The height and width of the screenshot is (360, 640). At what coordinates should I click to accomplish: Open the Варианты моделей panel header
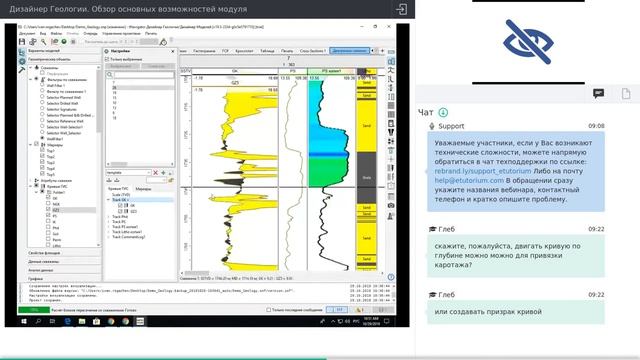click(64, 51)
